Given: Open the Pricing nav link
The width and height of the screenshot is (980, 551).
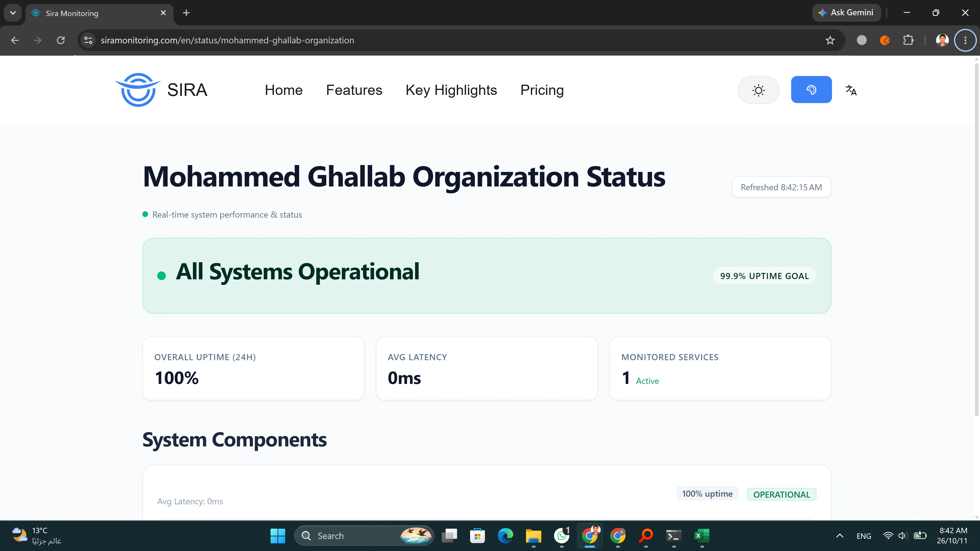Looking at the screenshot, I should tap(542, 90).
